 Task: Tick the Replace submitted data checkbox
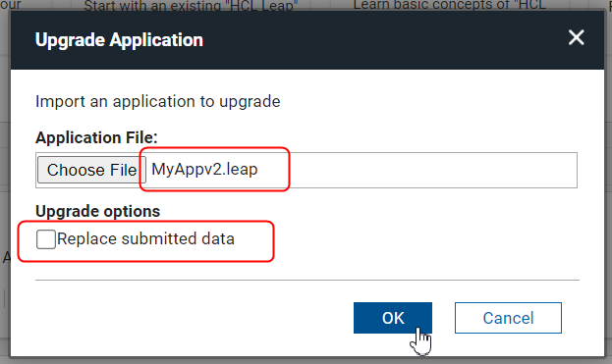[x=45, y=238]
